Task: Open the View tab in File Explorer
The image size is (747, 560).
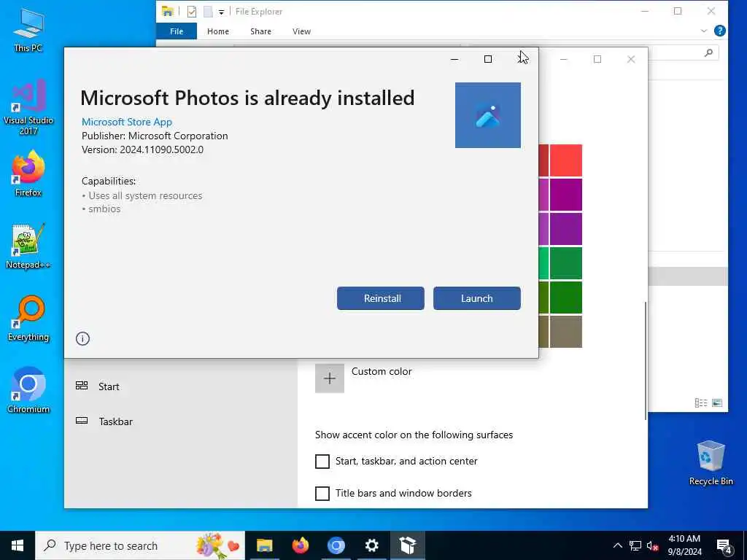Action: coord(301,31)
